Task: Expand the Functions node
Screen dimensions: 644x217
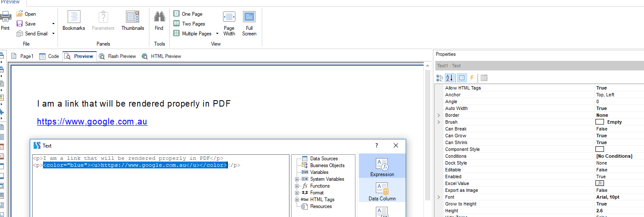Action: click(297, 186)
